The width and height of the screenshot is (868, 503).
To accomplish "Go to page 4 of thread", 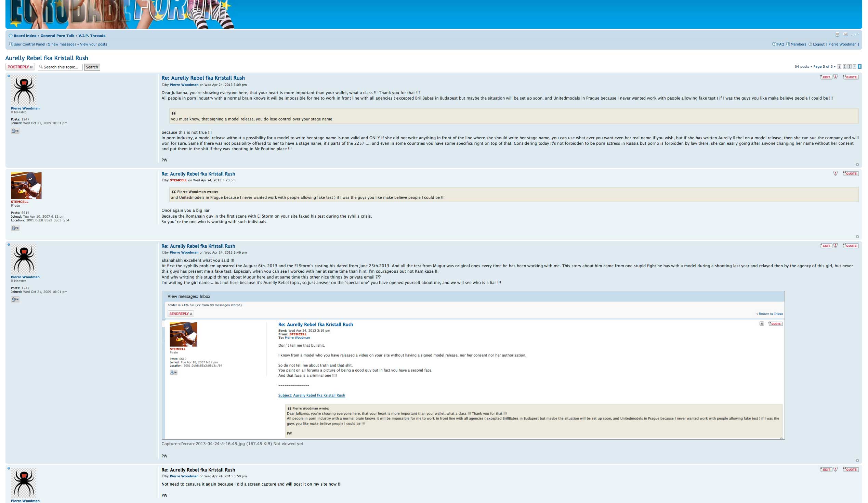I will click(854, 67).
